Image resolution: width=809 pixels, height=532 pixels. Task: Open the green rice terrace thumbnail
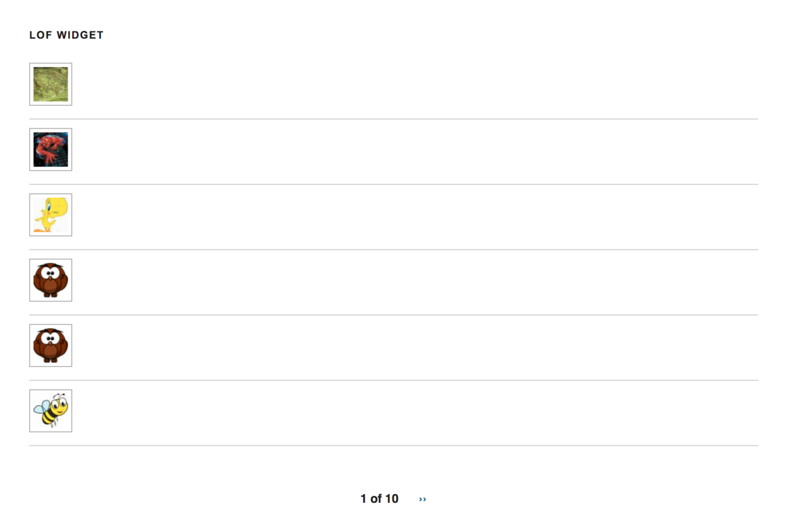coord(51,84)
